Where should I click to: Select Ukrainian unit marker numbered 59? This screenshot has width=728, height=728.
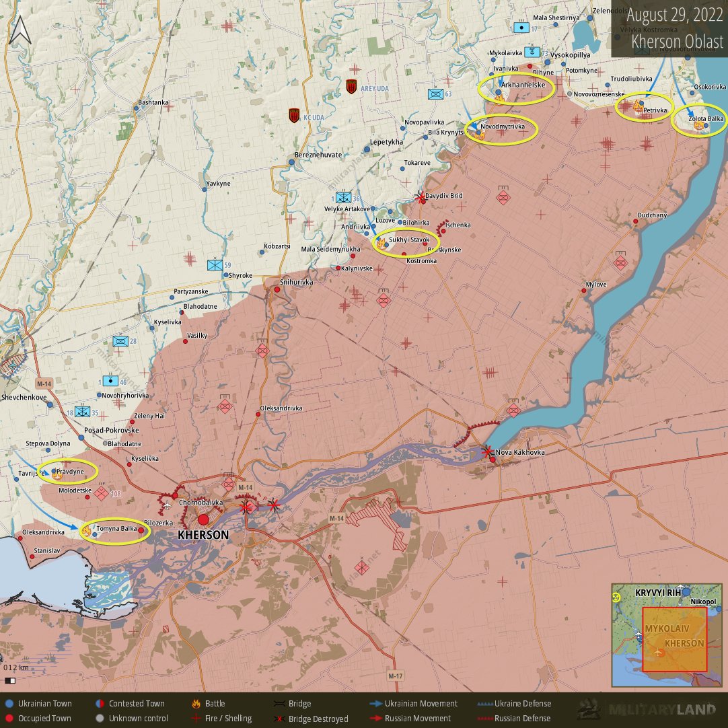click(215, 264)
